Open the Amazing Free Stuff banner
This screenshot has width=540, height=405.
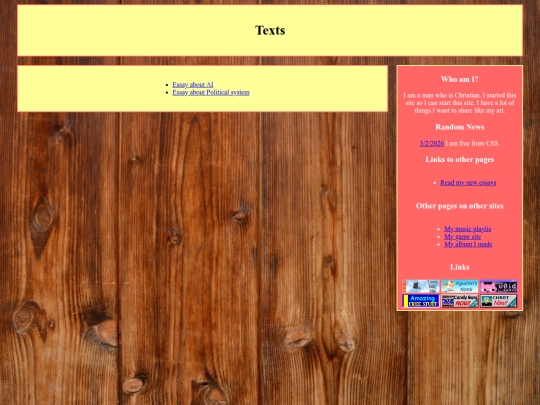[x=421, y=301]
